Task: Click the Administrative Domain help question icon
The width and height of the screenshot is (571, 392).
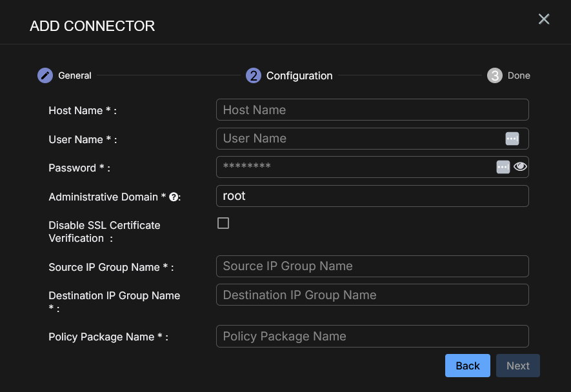Action: (x=174, y=197)
